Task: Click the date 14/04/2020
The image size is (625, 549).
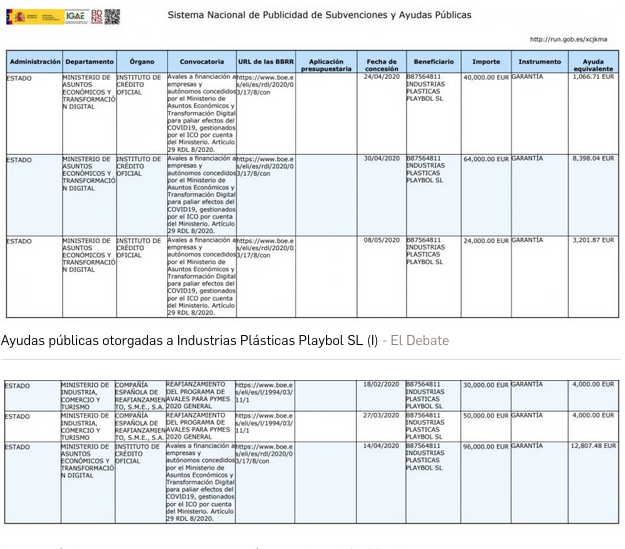Action: point(381,446)
